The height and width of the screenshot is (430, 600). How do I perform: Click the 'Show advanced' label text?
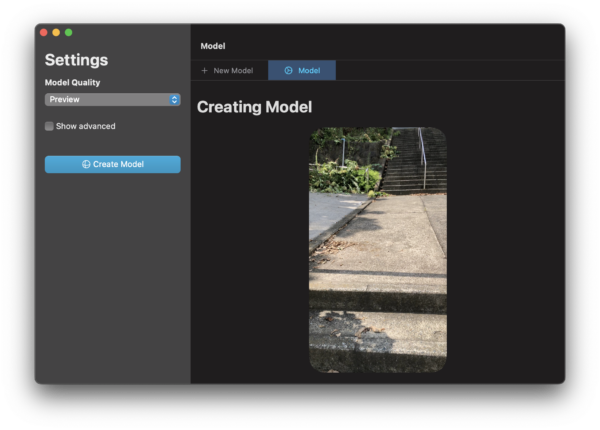pos(85,126)
